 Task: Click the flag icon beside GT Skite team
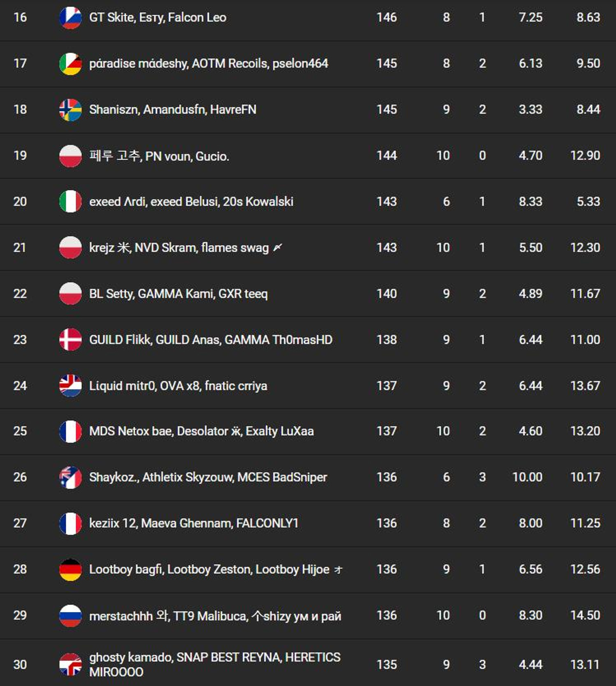point(70,18)
